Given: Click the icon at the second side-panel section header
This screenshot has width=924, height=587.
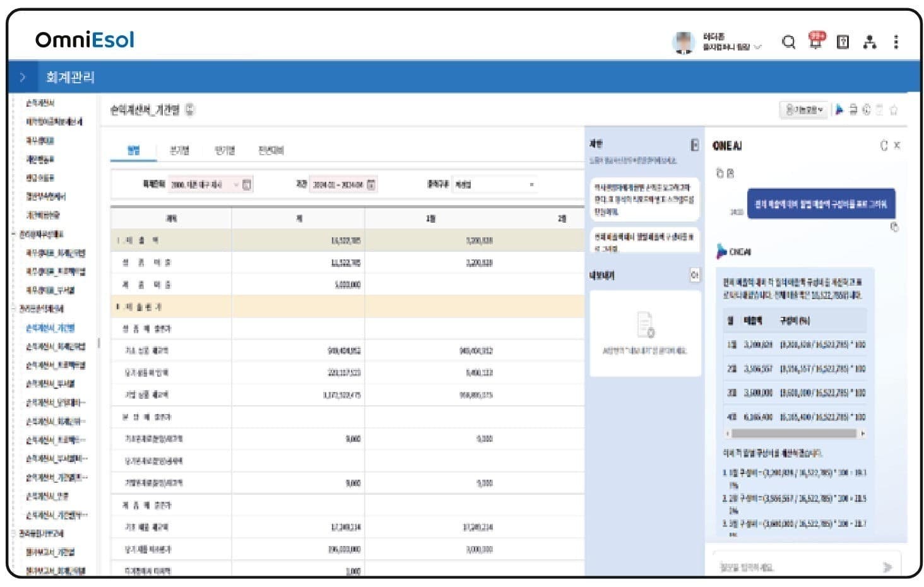Looking at the screenshot, I should (694, 275).
